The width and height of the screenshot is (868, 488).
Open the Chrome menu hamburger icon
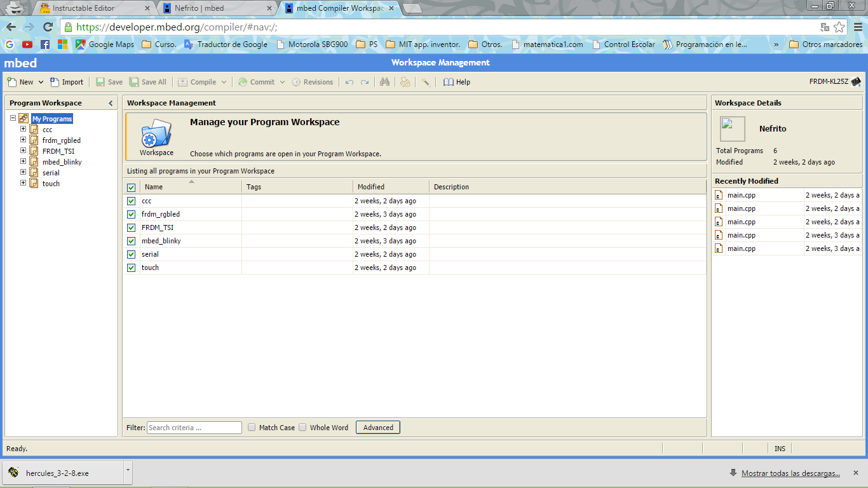tap(857, 27)
